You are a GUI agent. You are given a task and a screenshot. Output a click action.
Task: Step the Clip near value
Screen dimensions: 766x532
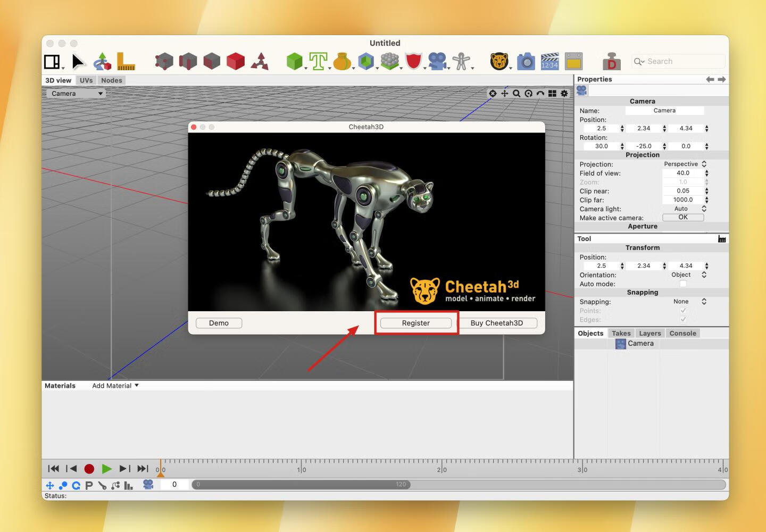tap(706, 190)
